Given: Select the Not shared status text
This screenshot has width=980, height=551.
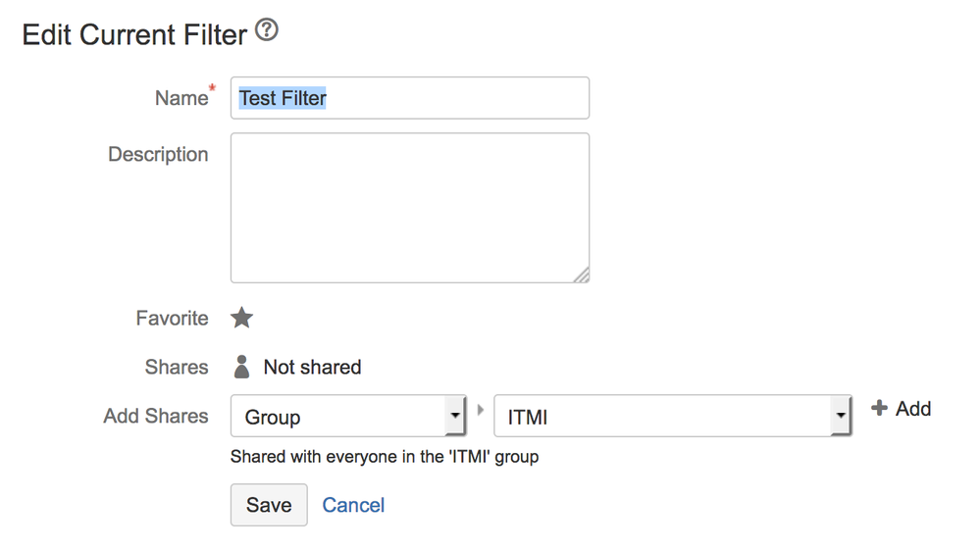Looking at the screenshot, I should tap(312, 368).
